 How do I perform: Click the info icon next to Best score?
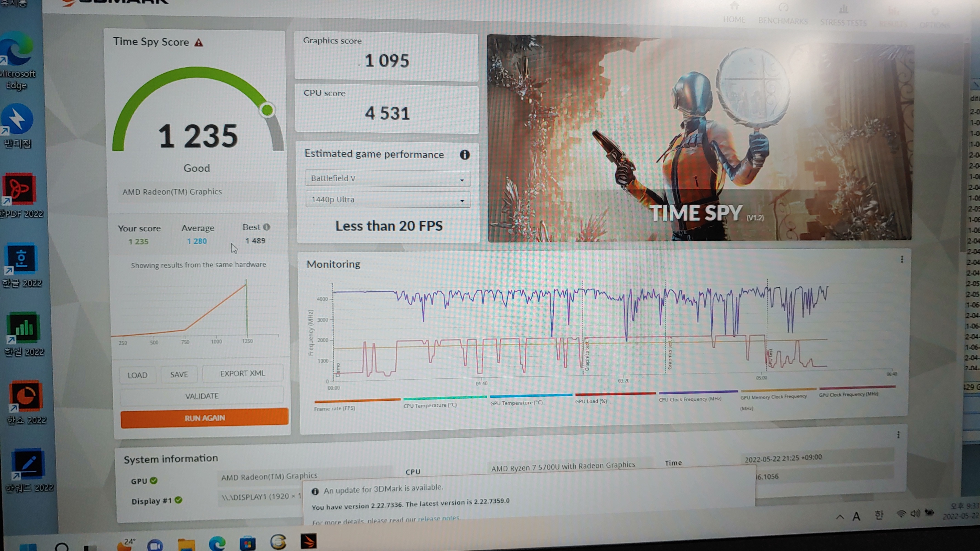pos(267,227)
